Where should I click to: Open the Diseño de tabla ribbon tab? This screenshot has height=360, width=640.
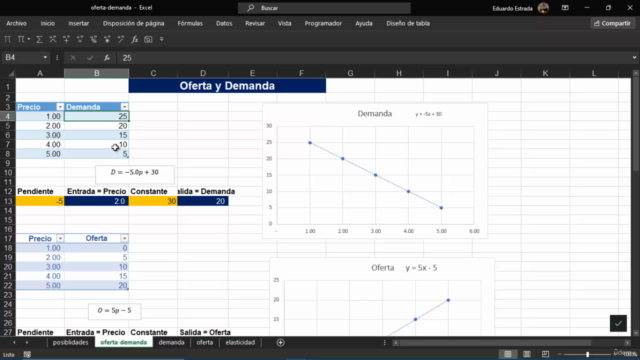point(408,23)
